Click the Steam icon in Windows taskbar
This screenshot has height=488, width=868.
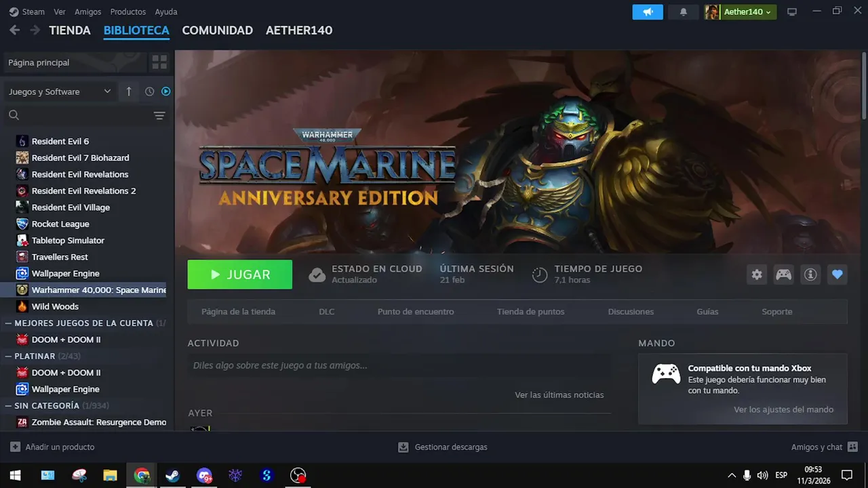[x=173, y=475]
